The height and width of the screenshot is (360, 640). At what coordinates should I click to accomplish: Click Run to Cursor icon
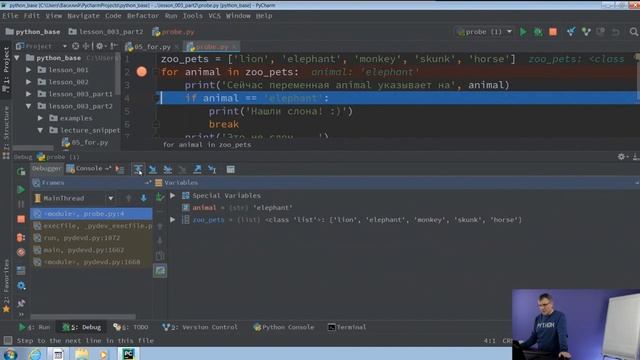click(212, 169)
